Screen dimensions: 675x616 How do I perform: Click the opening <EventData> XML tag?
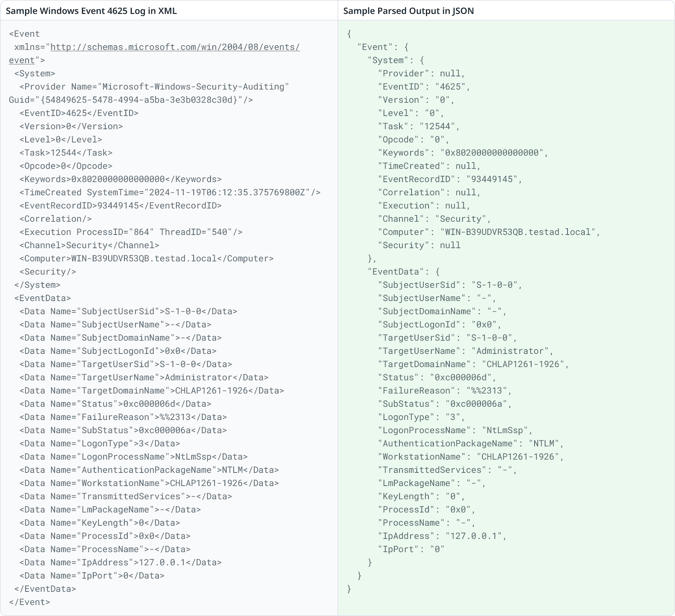42,298
